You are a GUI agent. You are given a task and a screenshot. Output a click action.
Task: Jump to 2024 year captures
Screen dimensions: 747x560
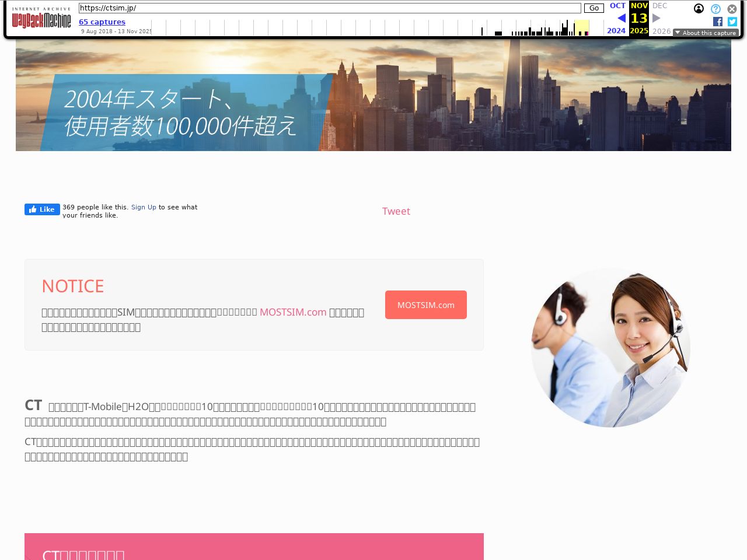[x=616, y=31]
